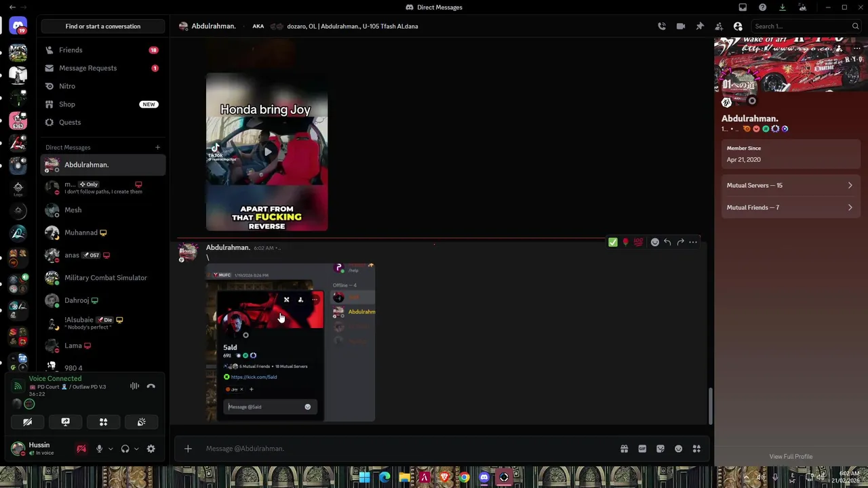Open the emoji picker
The height and width of the screenshot is (488, 868).
(678, 449)
